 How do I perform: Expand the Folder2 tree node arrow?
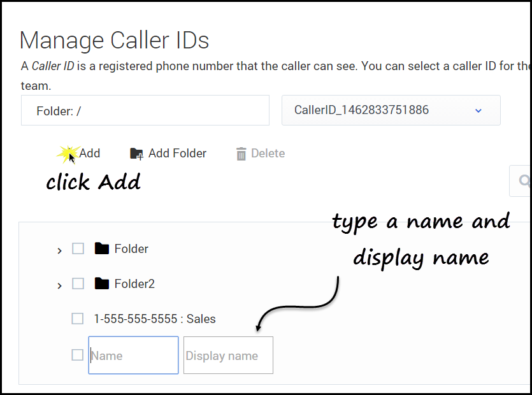coord(59,285)
